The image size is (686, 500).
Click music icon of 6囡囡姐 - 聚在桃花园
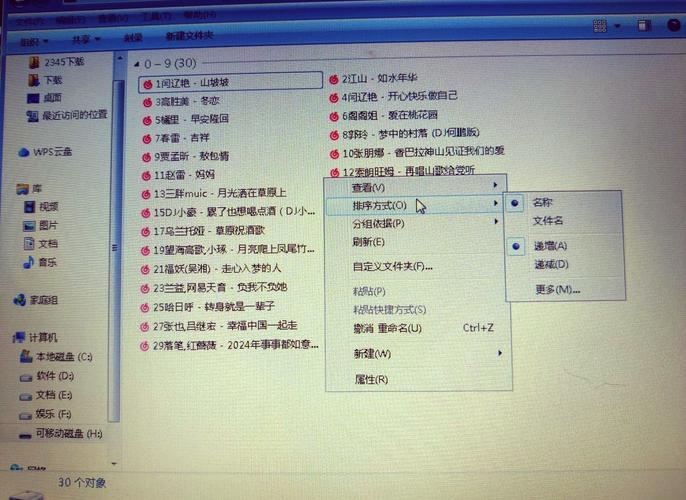click(334, 116)
